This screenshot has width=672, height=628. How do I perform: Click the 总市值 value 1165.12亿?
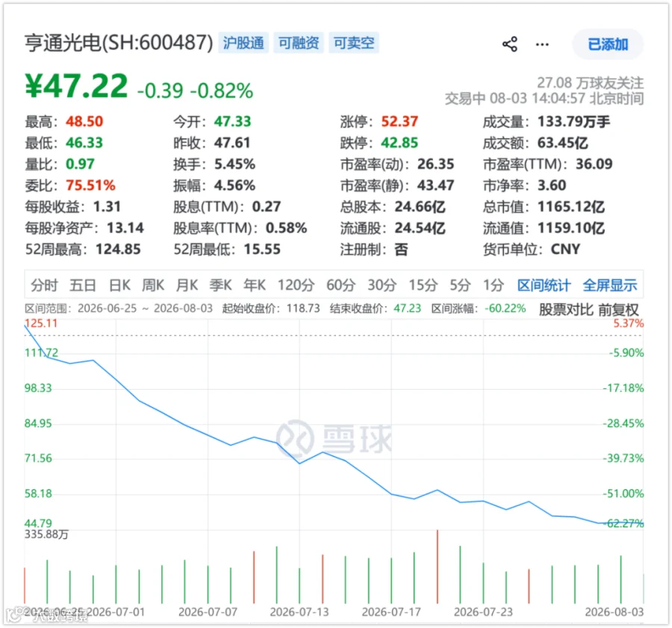click(571, 207)
